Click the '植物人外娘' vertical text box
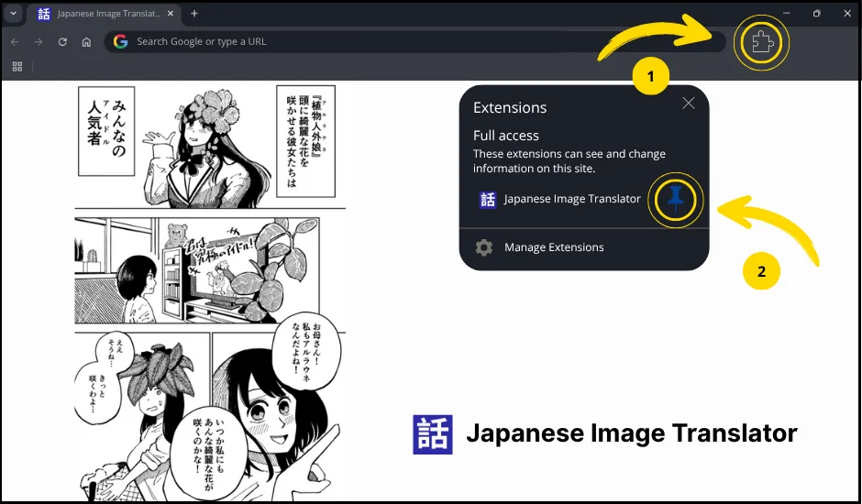This screenshot has height=504, width=862. (305, 141)
